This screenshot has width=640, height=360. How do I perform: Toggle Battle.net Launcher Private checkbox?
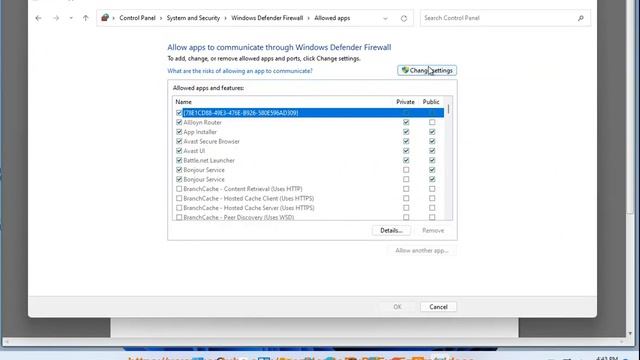pos(406,160)
